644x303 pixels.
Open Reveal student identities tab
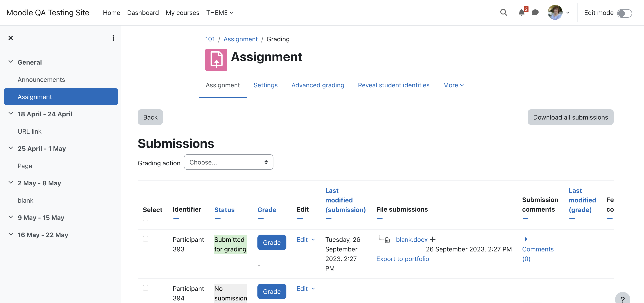pyautogui.click(x=394, y=85)
